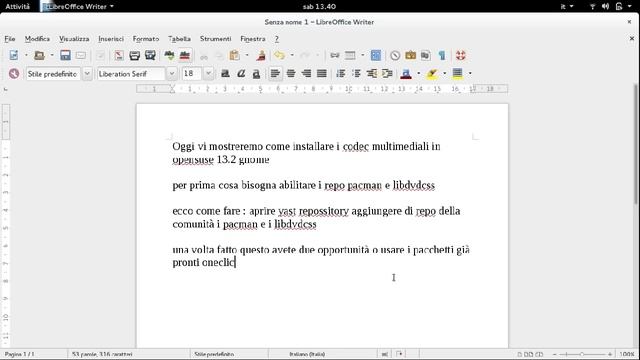640x360 pixels.
Task: Toggle AutoSpellcheck red underline icon
Action: [184, 55]
